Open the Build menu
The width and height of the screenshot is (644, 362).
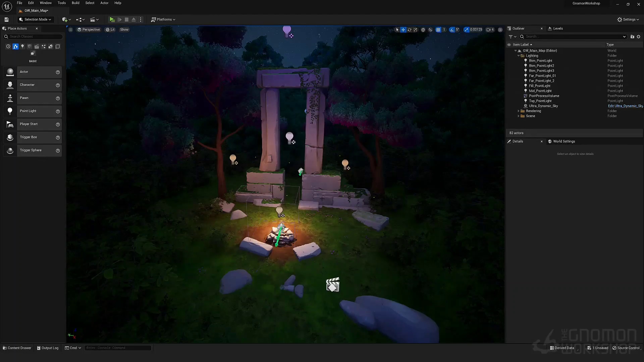pyautogui.click(x=75, y=3)
